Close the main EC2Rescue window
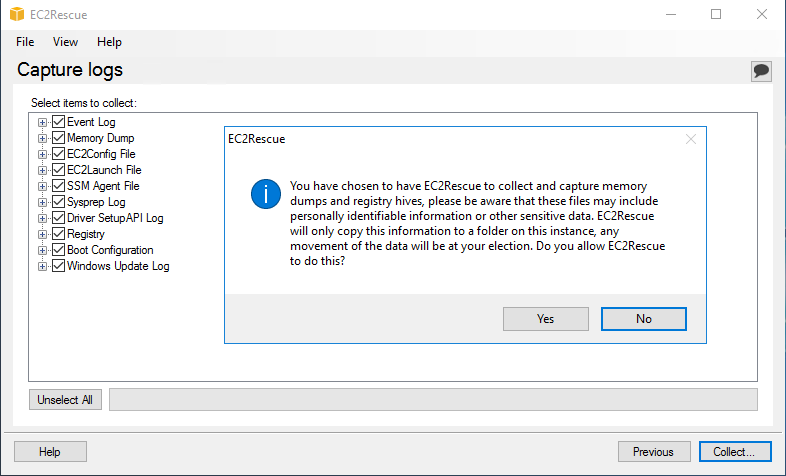 762,15
